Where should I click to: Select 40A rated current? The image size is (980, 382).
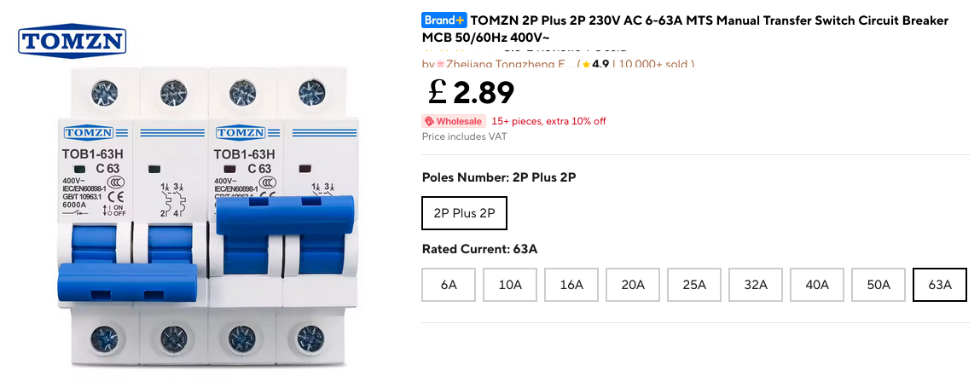pos(817,285)
